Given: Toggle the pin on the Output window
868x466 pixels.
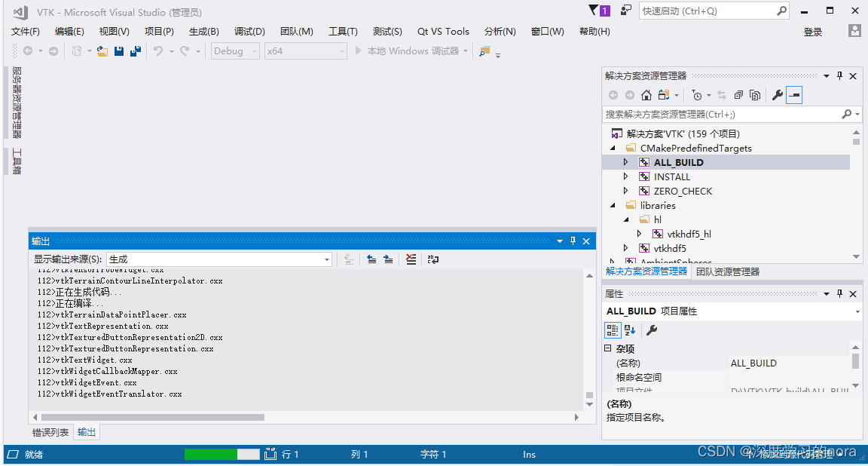Looking at the screenshot, I should point(573,241).
